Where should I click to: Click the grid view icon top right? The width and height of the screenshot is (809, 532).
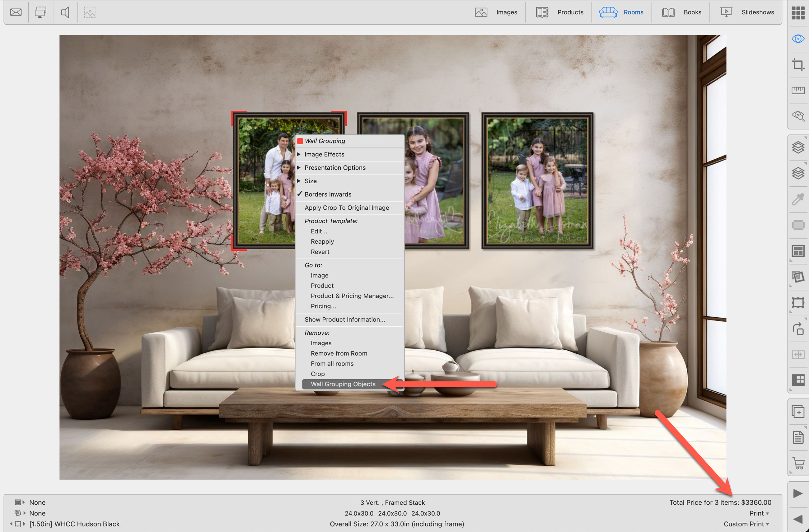(x=798, y=13)
